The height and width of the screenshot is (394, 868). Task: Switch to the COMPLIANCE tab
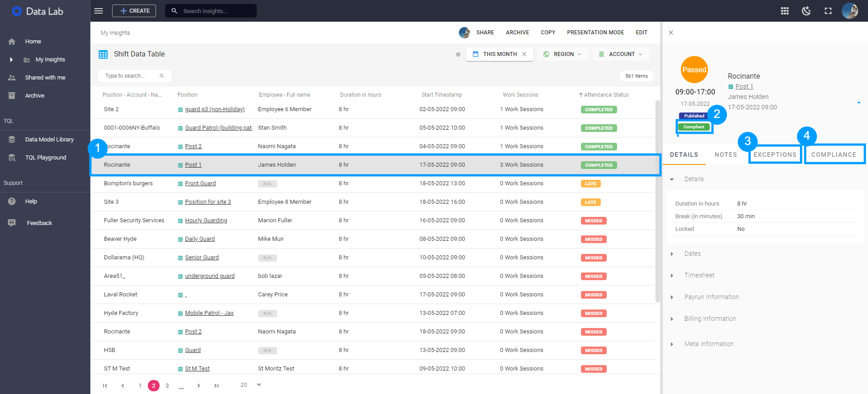coord(834,155)
